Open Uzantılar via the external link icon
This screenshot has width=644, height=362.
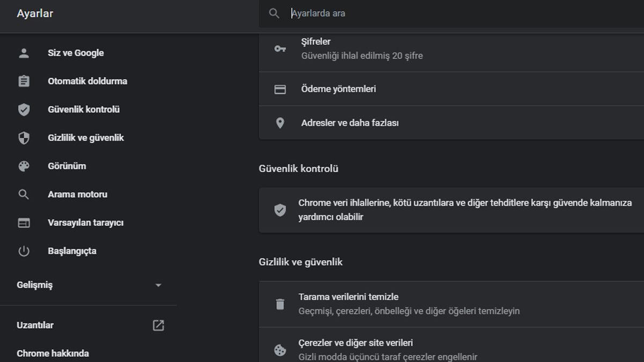(158, 325)
